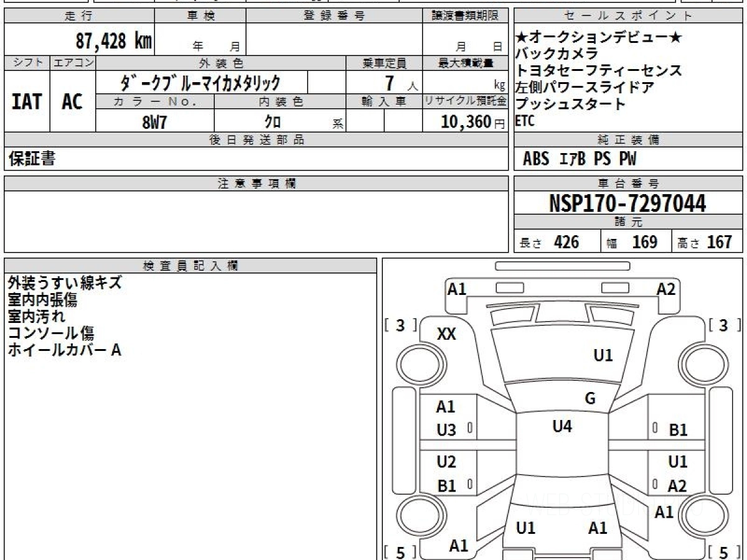
Task: Select the A1 mark at the front bumper corner
Action: (x=457, y=289)
